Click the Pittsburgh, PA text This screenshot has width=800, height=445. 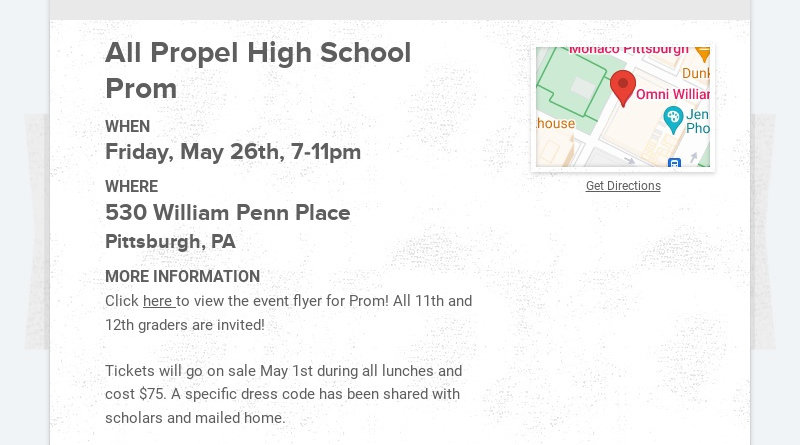click(x=170, y=242)
